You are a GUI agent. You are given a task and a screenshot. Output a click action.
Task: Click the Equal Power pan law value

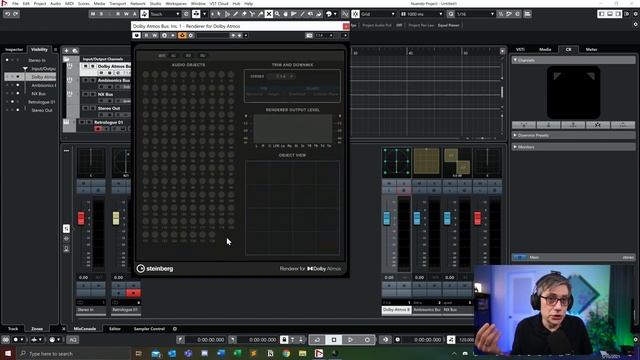(449, 25)
